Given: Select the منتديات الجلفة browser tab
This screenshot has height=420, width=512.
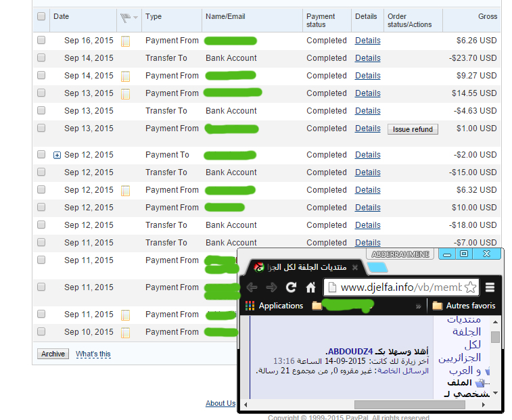Looking at the screenshot, I should (302, 267).
